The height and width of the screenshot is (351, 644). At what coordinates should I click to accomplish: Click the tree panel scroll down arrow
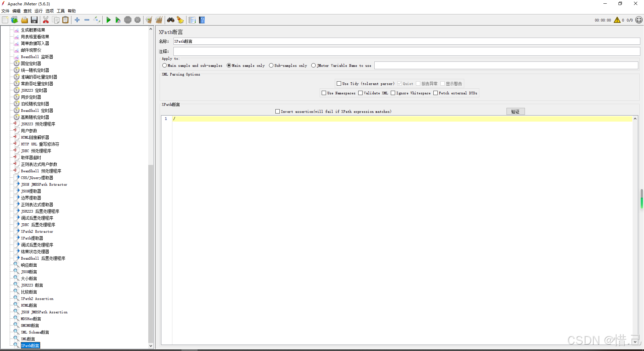coord(151,346)
